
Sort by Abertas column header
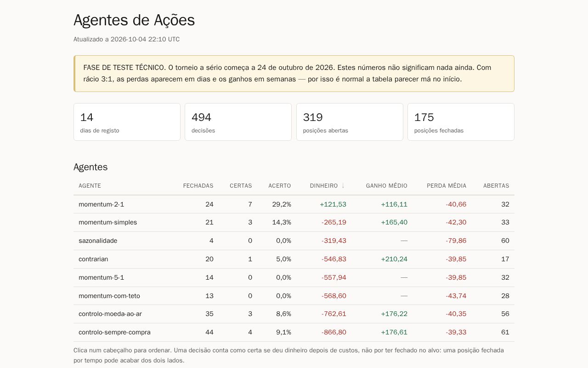click(496, 186)
